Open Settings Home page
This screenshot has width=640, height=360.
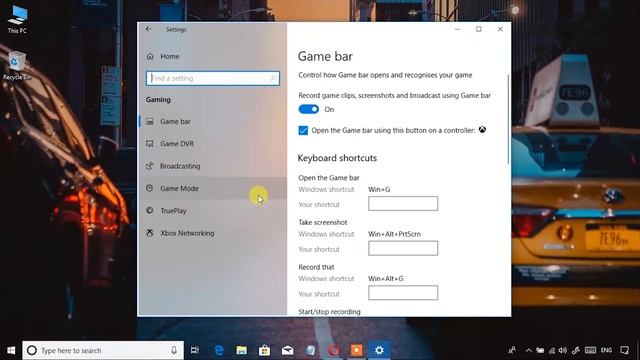pos(170,56)
